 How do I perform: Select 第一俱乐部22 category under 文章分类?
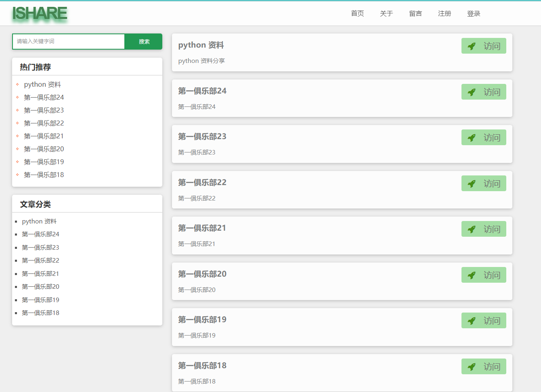40,261
